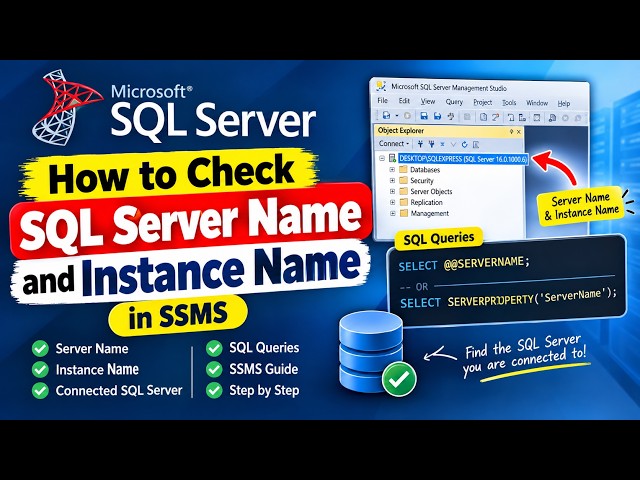Click the first main toolbar icon, left of the dropdown arrow
Viewport: 640px width, 480px height.
click(386, 116)
